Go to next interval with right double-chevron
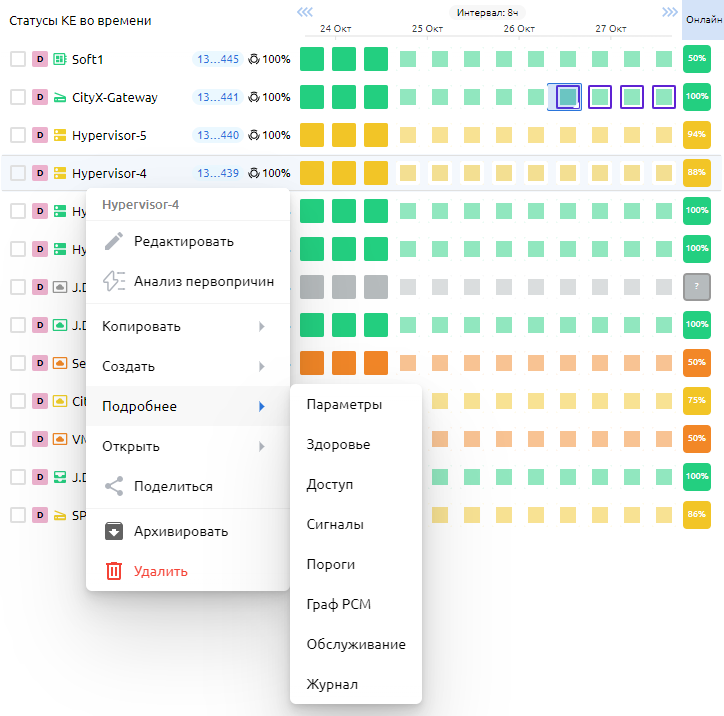The width and height of the screenshot is (724, 716). [x=670, y=12]
